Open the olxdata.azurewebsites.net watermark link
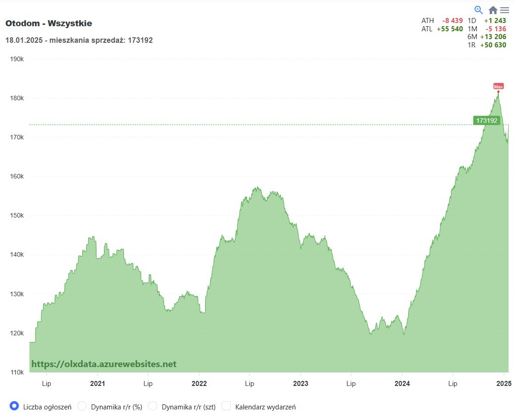This screenshot has width=514, height=420. [x=104, y=364]
